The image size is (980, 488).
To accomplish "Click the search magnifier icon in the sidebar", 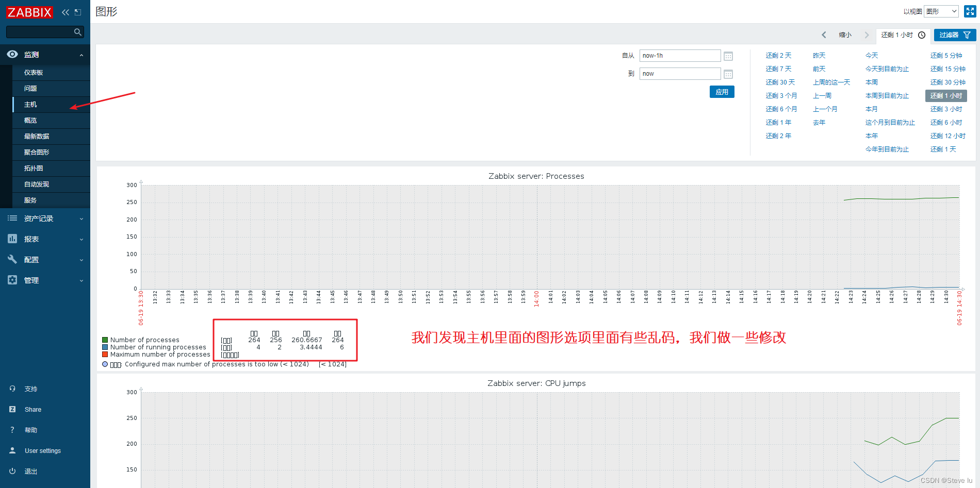I will pyautogui.click(x=78, y=32).
